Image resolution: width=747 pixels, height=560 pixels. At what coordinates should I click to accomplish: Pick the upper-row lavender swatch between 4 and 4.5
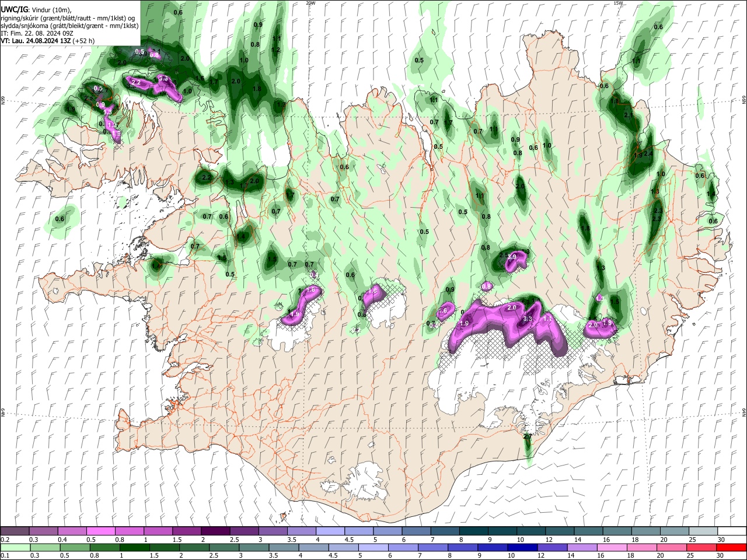(329, 531)
